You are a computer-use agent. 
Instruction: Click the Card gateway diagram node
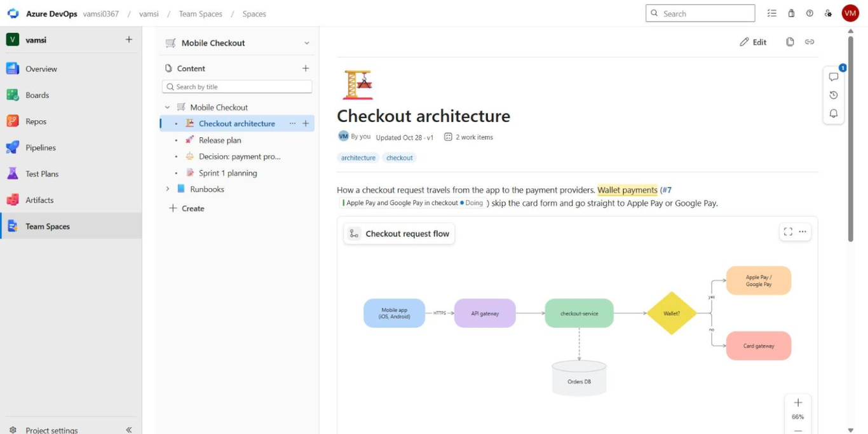click(x=759, y=346)
